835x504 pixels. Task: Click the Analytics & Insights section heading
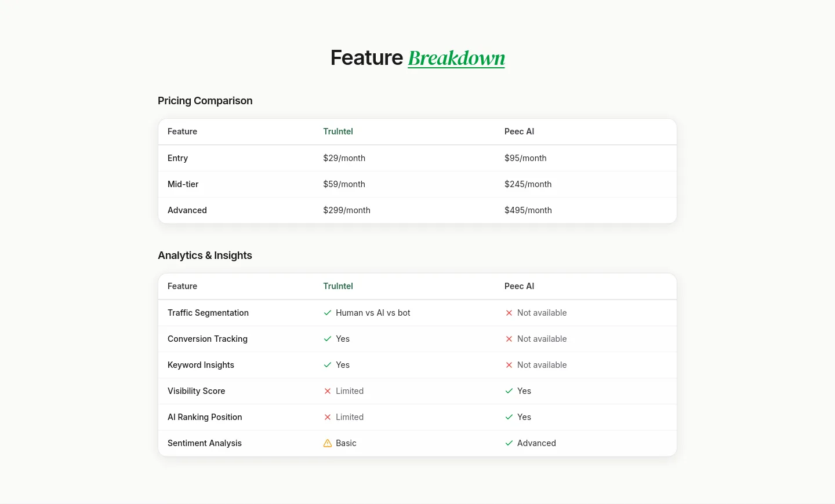point(205,255)
